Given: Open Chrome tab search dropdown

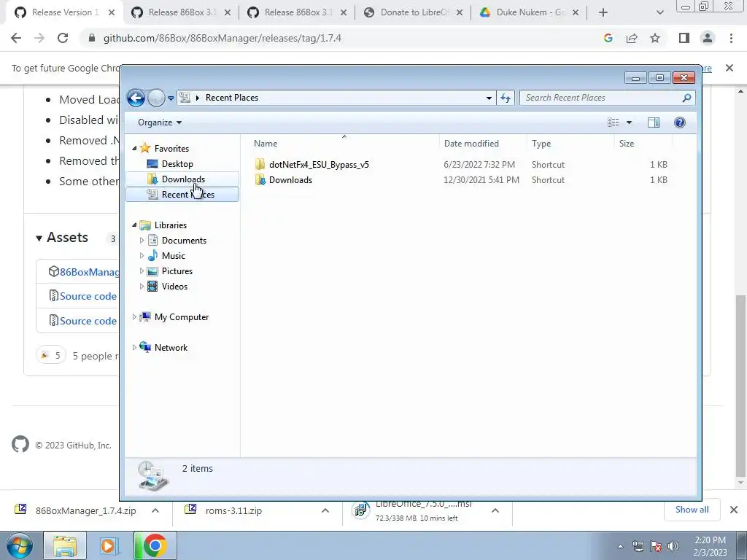Looking at the screenshot, I should [659, 13].
